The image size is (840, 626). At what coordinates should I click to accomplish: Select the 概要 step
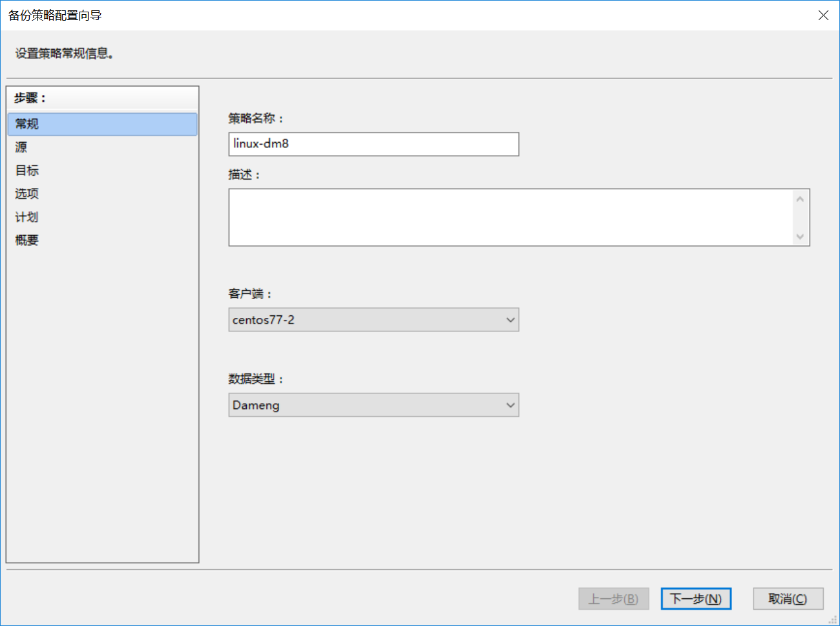tap(27, 240)
